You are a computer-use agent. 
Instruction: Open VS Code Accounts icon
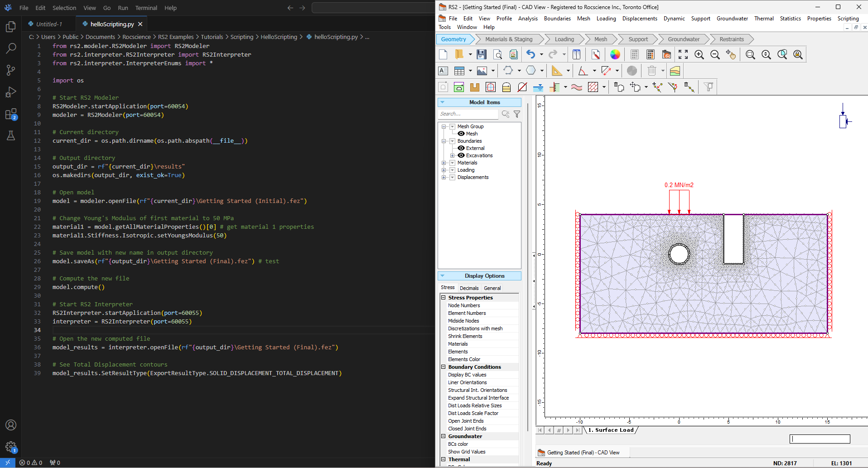pos(11,425)
